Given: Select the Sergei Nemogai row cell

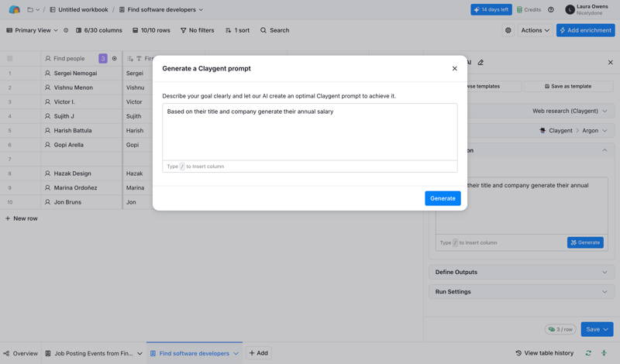Looking at the screenshot, I should [81, 73].
